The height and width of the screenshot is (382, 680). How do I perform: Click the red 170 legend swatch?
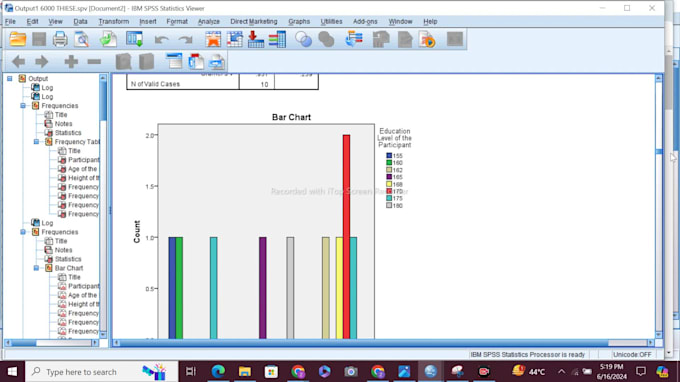(389, 191)
